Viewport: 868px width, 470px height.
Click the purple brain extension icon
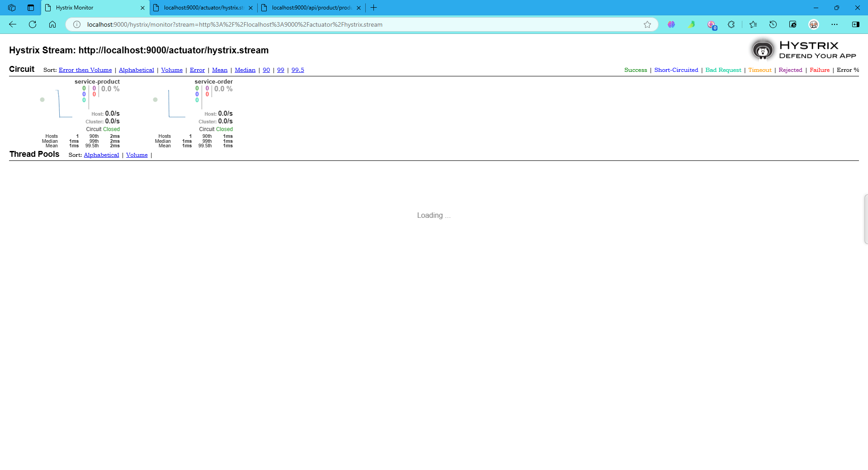pos(671,24)
